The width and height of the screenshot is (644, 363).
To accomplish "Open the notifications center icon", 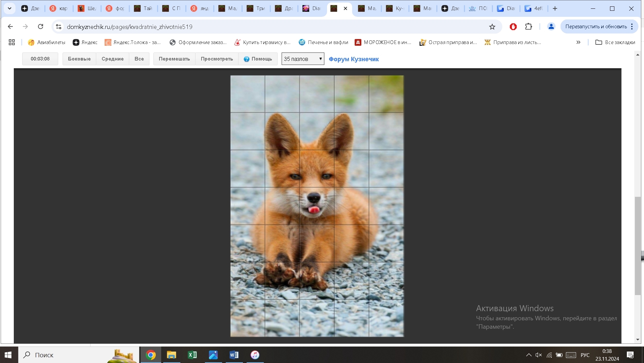I will [x=630, y=355].
